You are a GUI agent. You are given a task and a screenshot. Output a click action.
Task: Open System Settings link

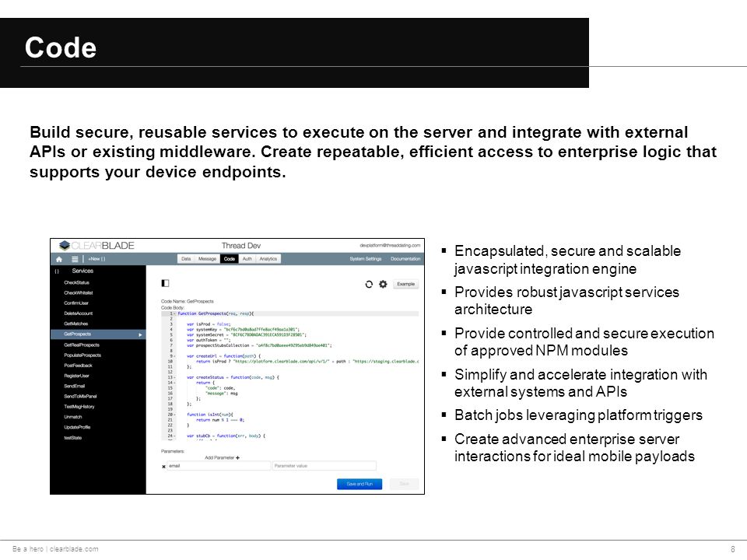coord(366,259)
